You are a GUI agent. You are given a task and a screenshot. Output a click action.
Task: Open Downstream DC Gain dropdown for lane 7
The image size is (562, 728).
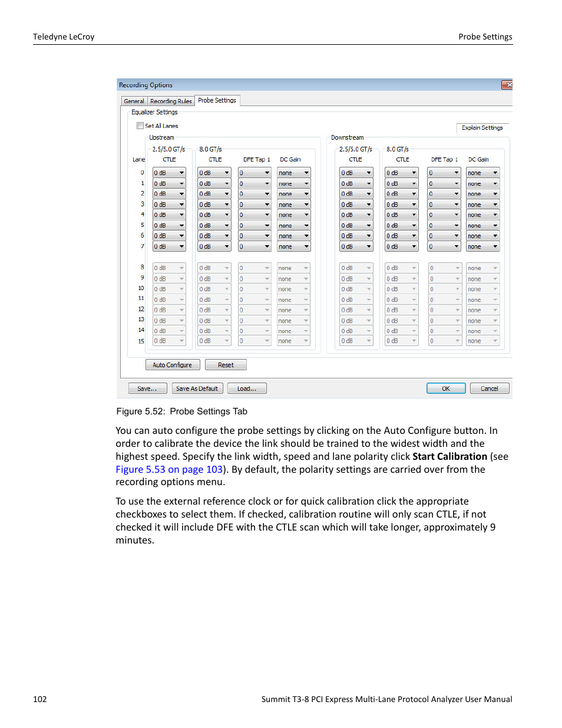483,246
